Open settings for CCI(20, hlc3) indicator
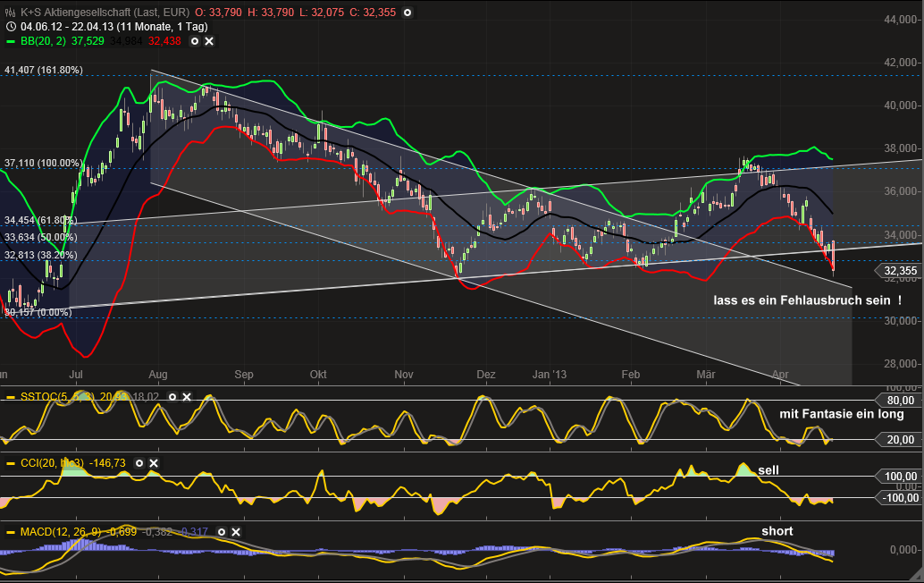 [x=139, y=463]
